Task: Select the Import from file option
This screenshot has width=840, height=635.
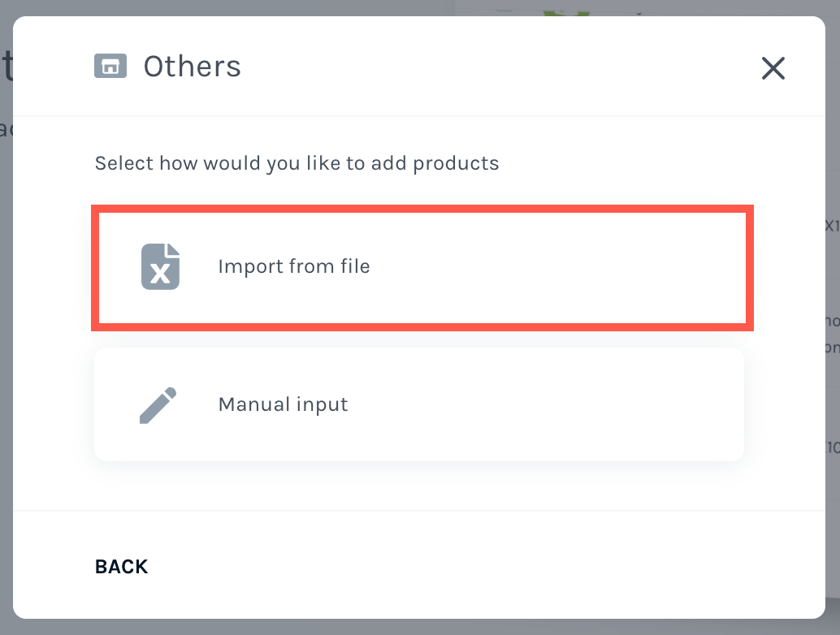Action: [422, 268]
